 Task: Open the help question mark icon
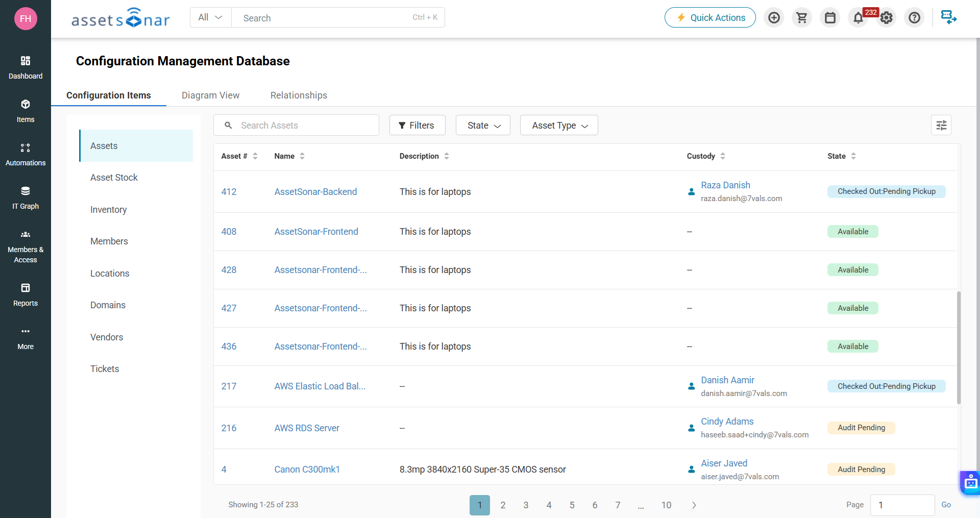pyautogui.click(x=914, y=18)
